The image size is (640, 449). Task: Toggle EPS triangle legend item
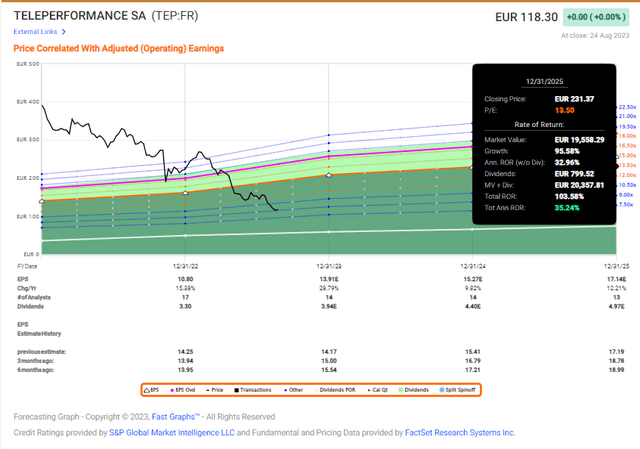151,390
